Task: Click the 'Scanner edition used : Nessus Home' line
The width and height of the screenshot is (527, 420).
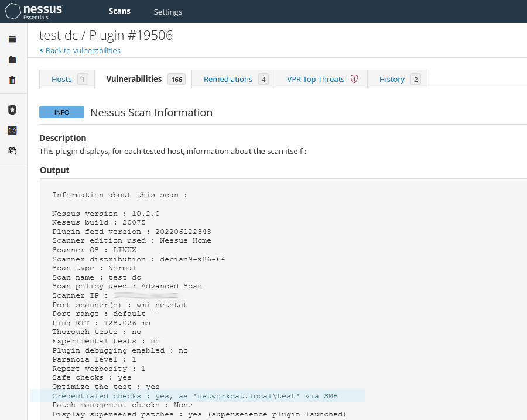Action: (x=132, y=240)
